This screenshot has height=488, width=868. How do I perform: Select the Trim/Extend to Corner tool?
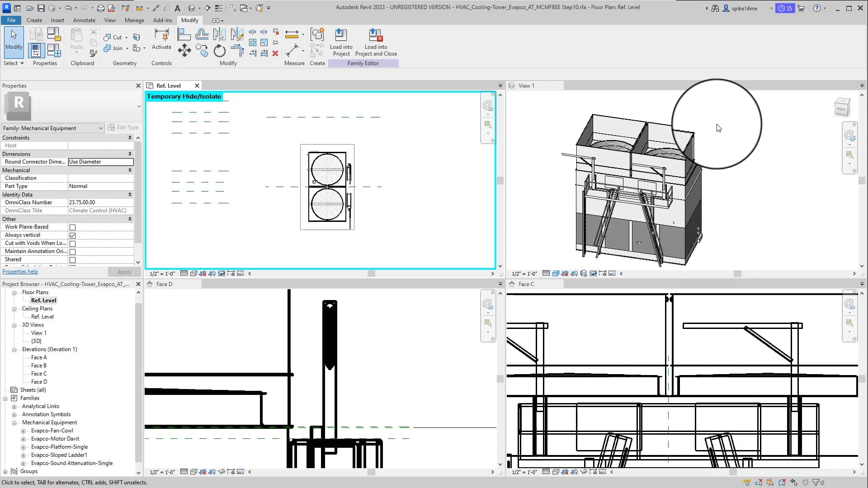(237, 50)
